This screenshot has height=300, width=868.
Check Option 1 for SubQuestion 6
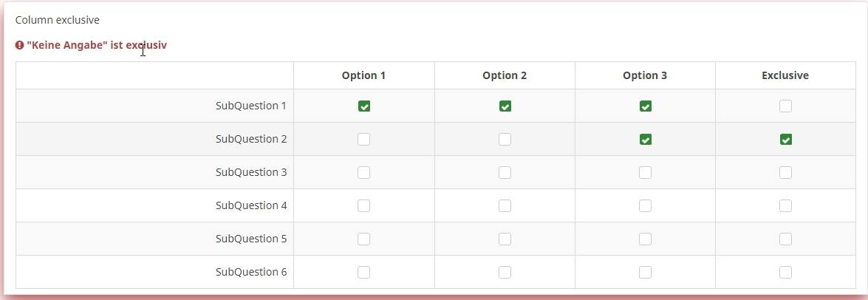364,272
